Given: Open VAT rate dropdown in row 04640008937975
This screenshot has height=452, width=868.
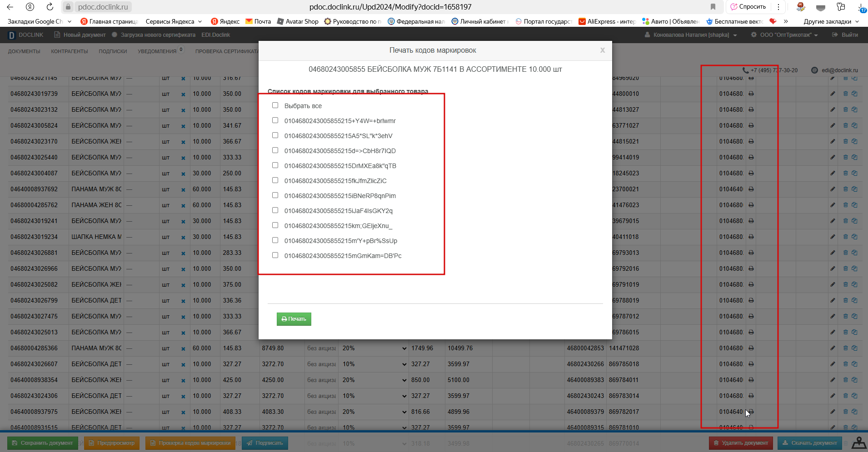Looking at the screenshot, I should (374, 412).
